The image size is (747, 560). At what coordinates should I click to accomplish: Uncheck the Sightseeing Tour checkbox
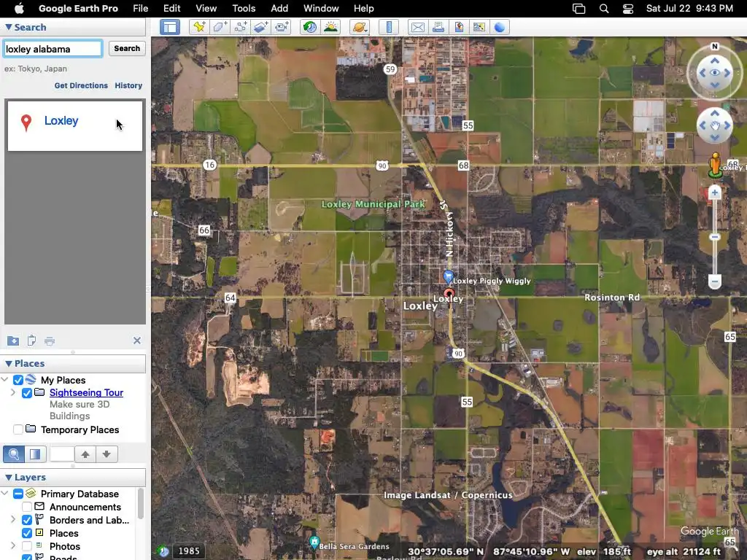coord(27,393)
